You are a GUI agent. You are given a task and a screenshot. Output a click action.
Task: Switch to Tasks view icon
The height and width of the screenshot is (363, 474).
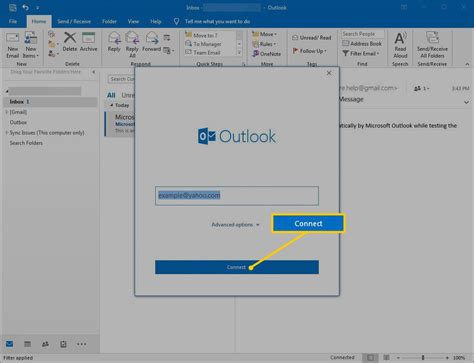tap(63, 344)
